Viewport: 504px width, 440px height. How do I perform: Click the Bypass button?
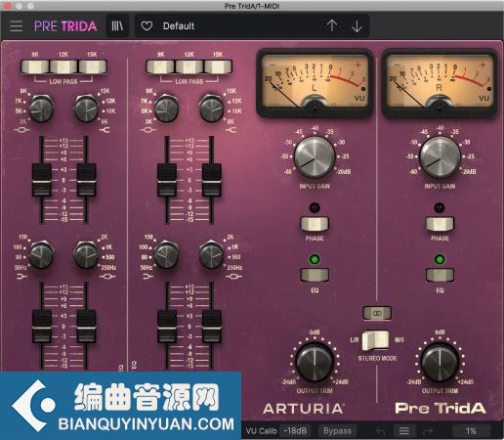(x=337, y=431)
